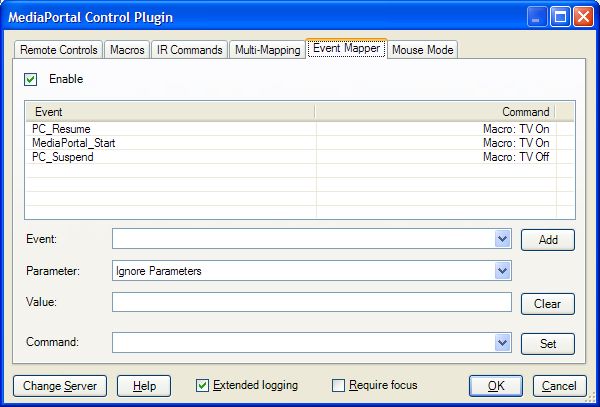600x407 pixels.
Task: Select the PC_Resume event row
Action: [x=61, y=129]
